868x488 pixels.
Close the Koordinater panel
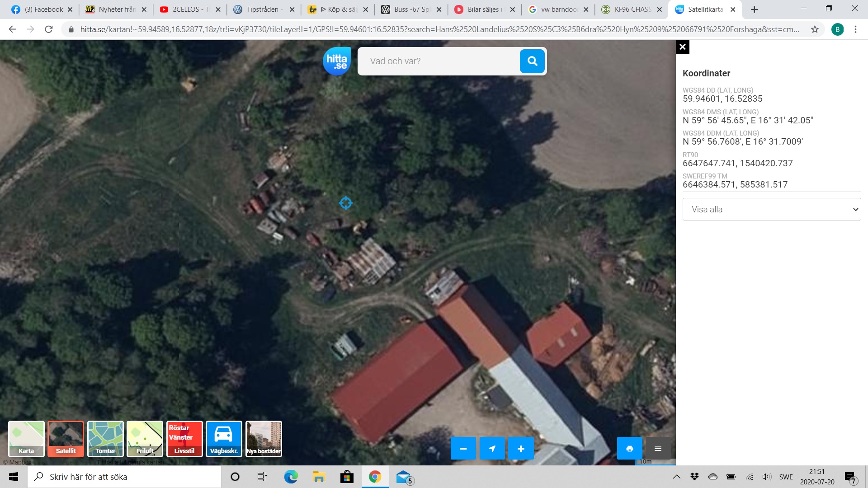pyautogui.click(x=682, y=47)
